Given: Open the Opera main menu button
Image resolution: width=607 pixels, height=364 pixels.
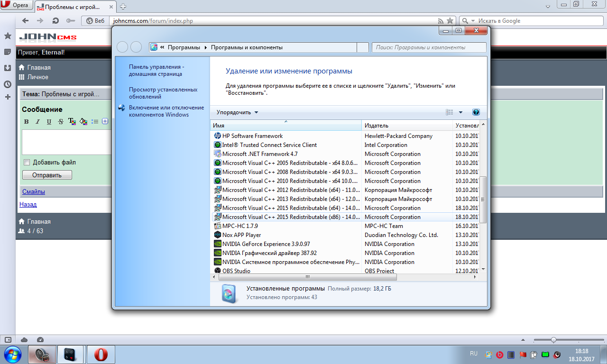Looking at the screenshot, I should point(17,5).
